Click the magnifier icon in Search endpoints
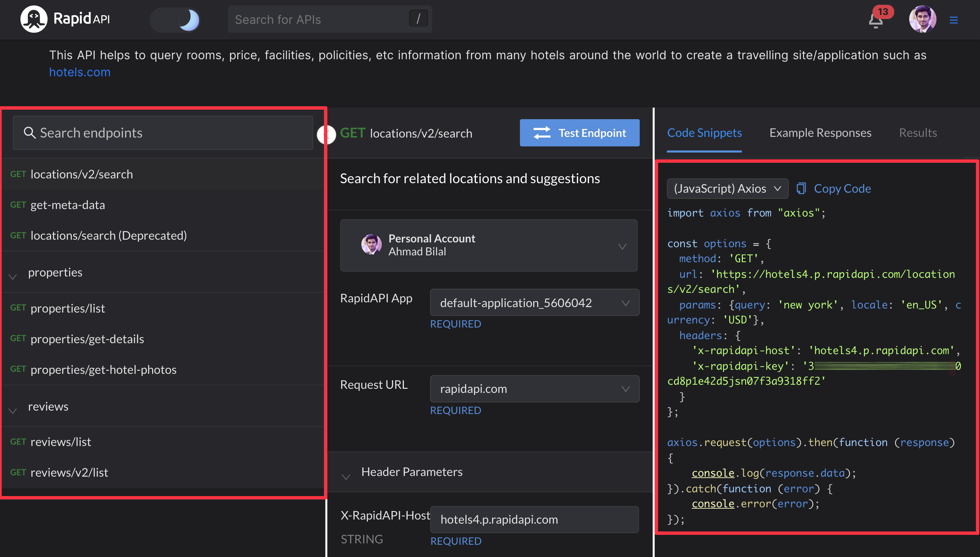980x557 pixels. pos(29,133)
